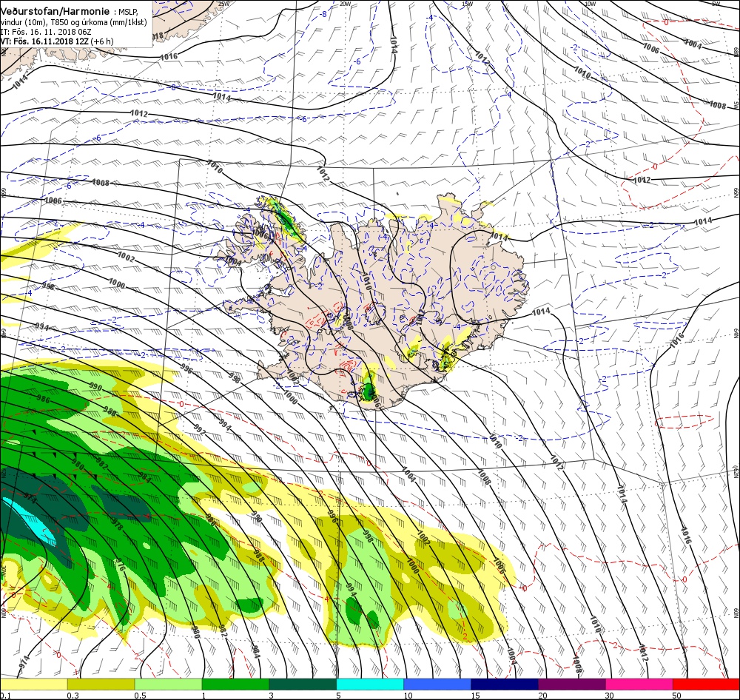This screenshot has width=740, height=700.
Task: Click the '976' isobar label
Action: (x=121, y=565)
